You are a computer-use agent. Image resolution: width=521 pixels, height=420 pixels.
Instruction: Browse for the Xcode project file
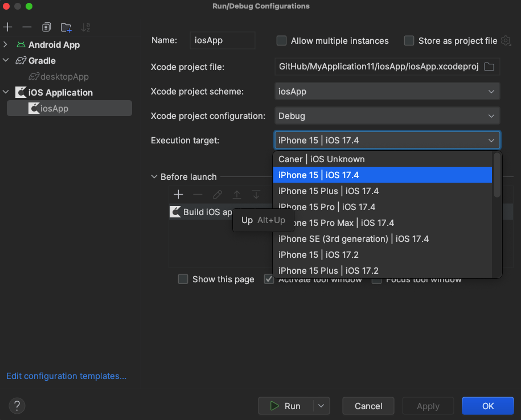pyautogui.click(x=489, y=67)
